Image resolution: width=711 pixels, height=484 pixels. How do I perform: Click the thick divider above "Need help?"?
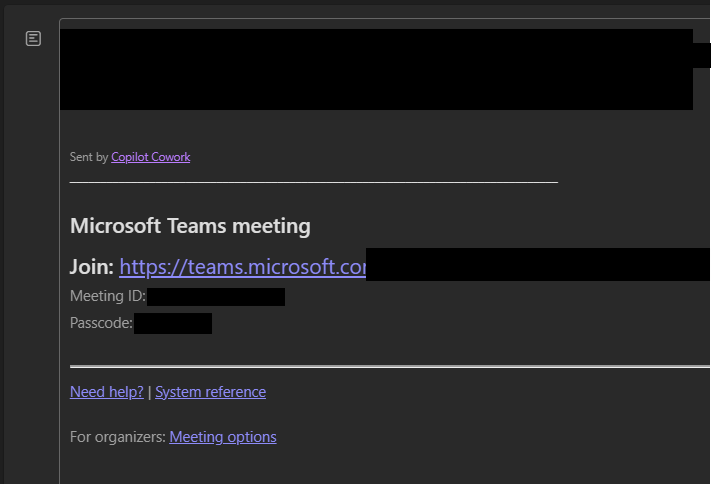coord(389,367)
